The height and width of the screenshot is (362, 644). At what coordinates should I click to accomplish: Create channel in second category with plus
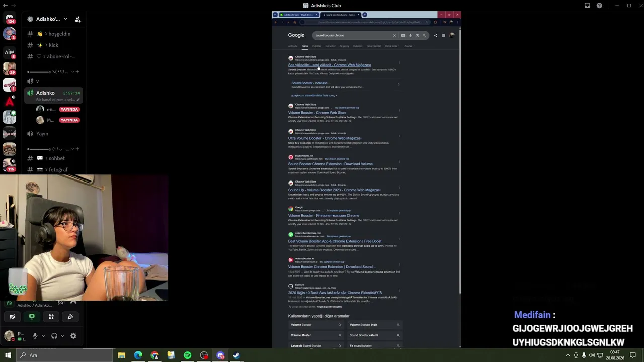(x=77, y=149)
